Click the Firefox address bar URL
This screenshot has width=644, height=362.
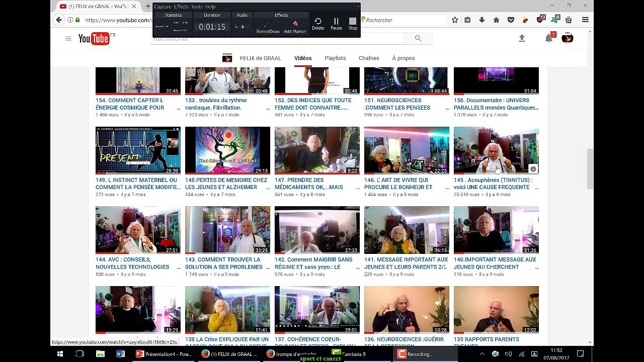coord(118,20)
